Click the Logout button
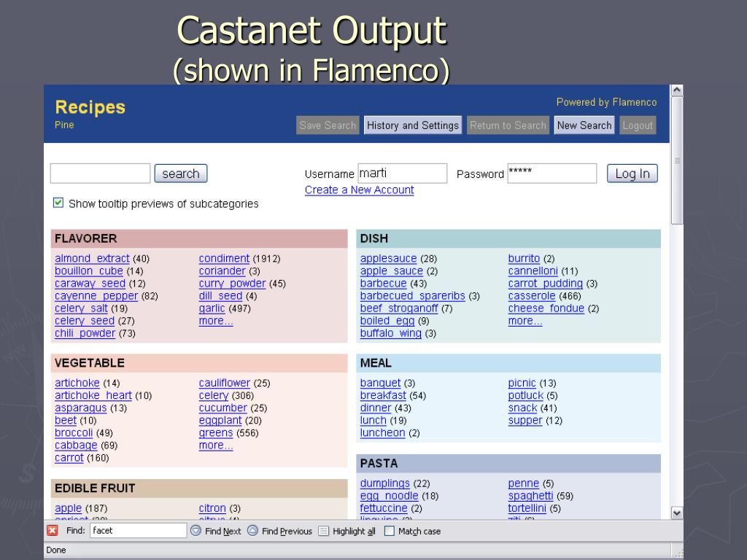This screenshot has height=560, width=747. point(638,125)
